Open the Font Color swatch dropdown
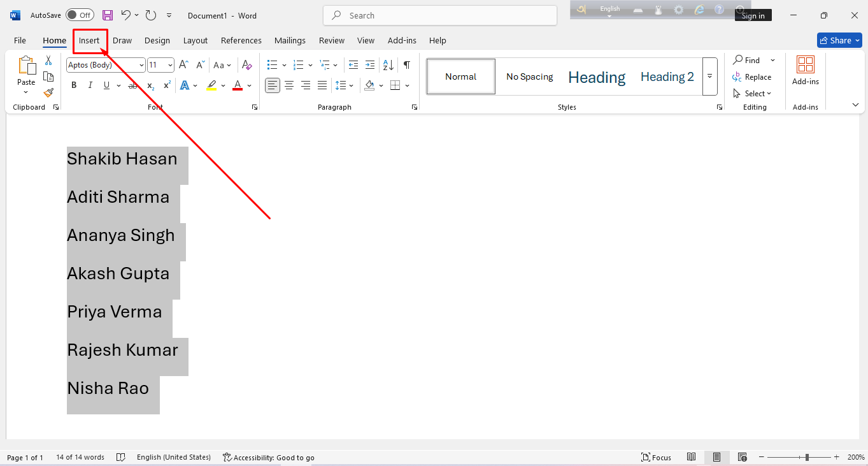Screen dimensions: 868x466 pos(248,85)
